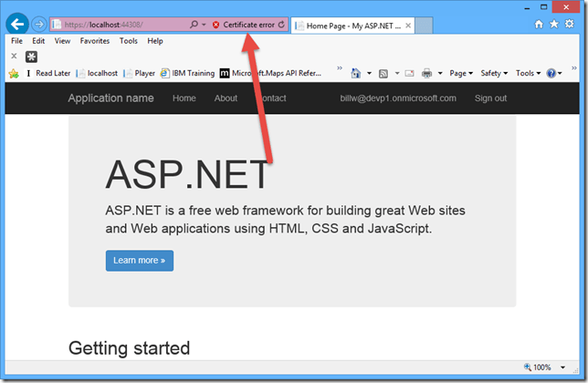This screenshot has height=383, width=588.
Task: Click the Read mail envelope icon
Action: (x=407, y=73)
